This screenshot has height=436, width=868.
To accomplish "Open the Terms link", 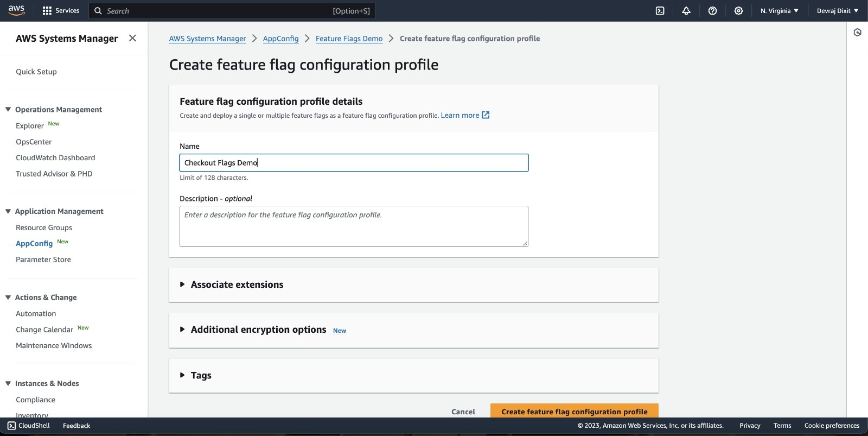I will point(782,426).
